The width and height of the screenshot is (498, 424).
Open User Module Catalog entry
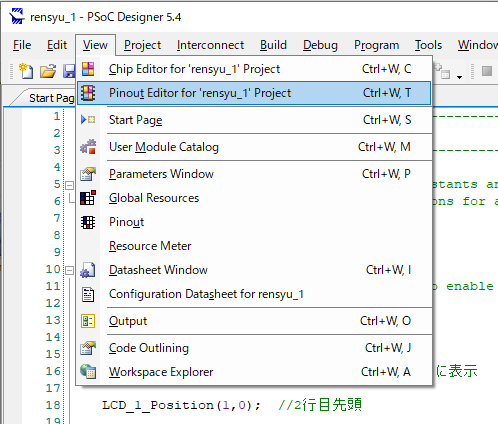click(255, 147)
